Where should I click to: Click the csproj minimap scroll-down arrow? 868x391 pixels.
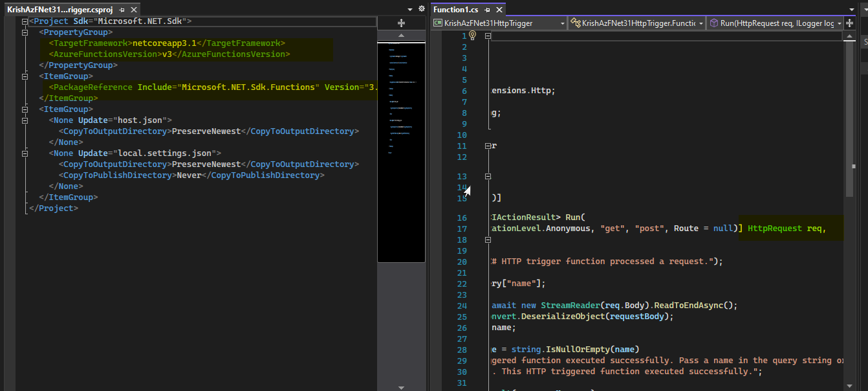401,387
